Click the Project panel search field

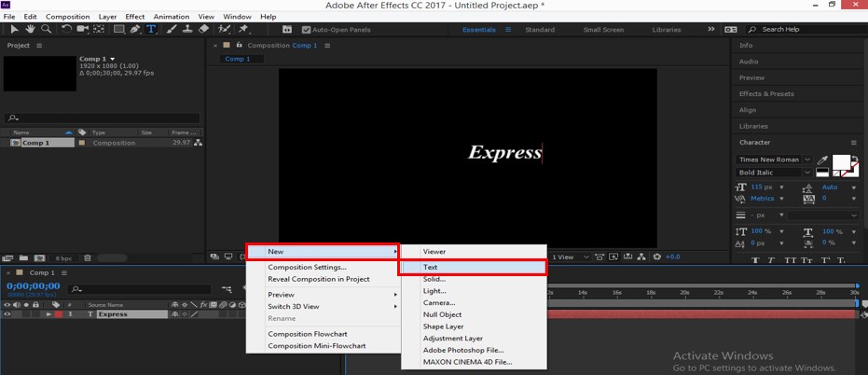point(102,118)
